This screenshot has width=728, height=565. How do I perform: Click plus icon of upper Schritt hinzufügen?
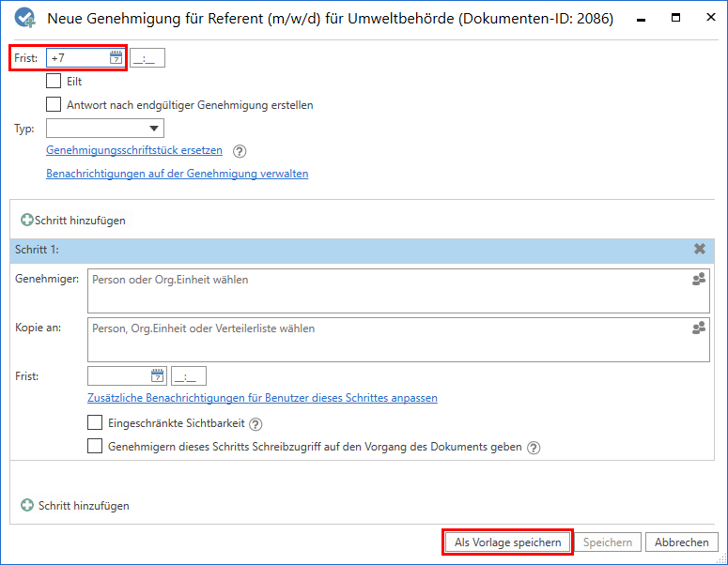27,220
